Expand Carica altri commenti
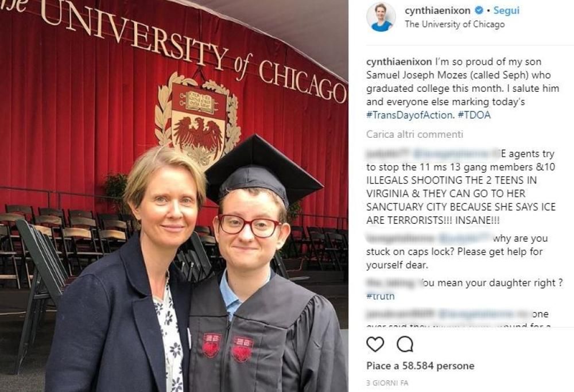The width and height of the screenshot is (574, 392). [x=415, y=134]
